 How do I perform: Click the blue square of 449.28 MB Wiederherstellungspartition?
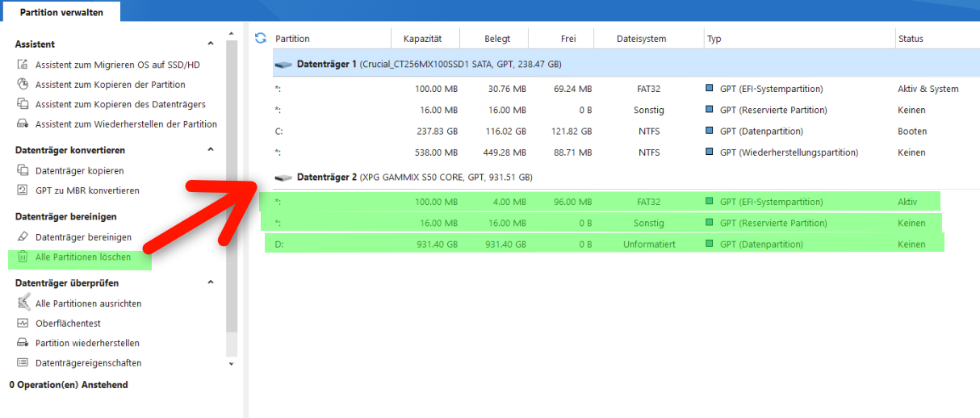point(710,152)
